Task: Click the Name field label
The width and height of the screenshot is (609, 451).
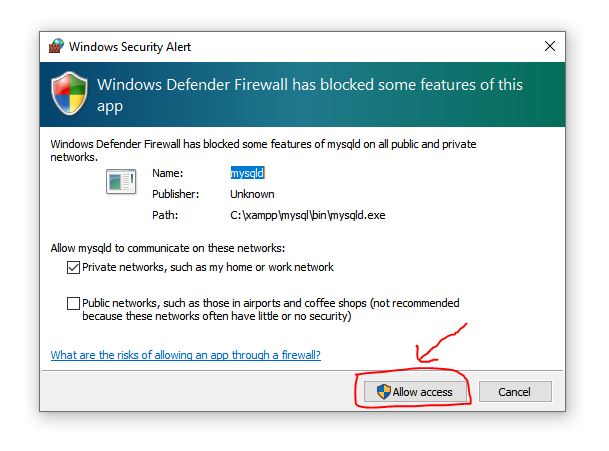Action: click(x=167, y=173)
